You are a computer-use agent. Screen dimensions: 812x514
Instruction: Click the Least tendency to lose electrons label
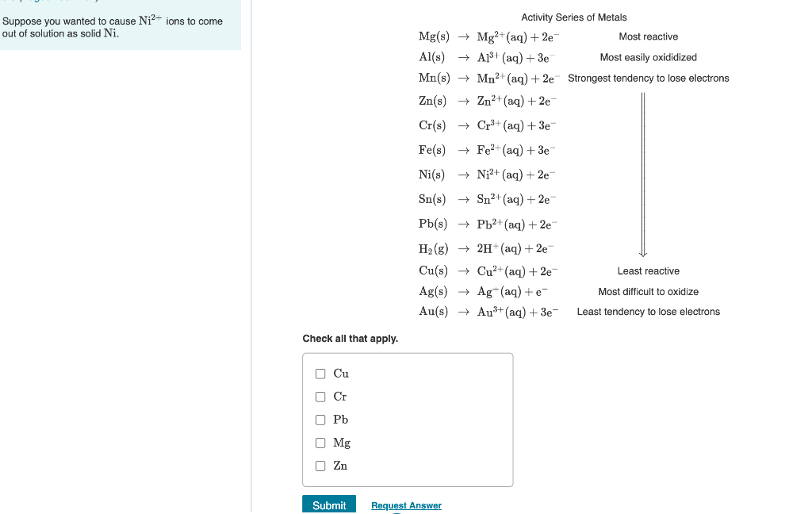coord(648,312)
